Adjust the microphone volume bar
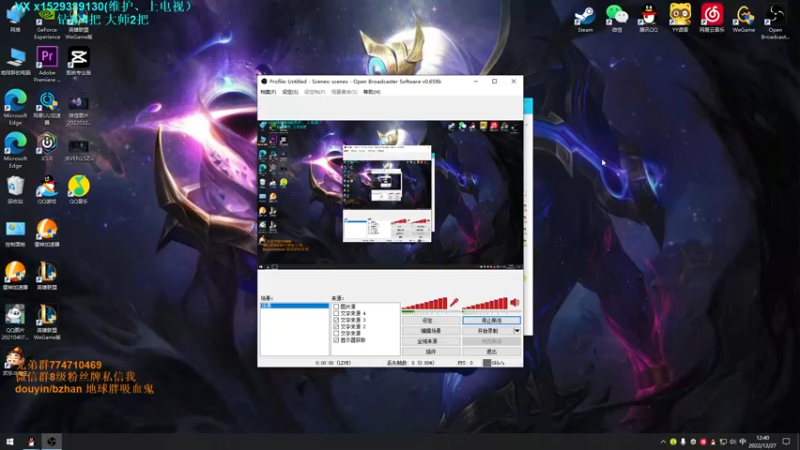The height and width of the screenshot is (450, 800). (x=424, y=305)
